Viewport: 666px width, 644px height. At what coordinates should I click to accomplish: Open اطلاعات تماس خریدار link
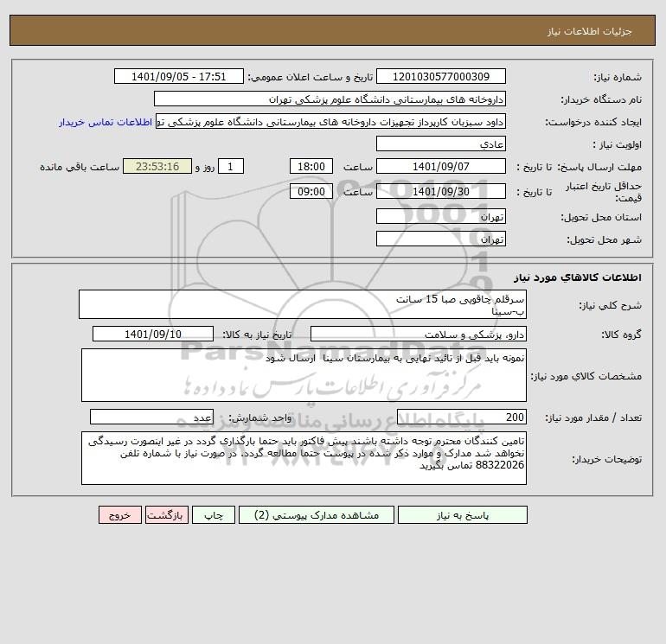point(106,122)
